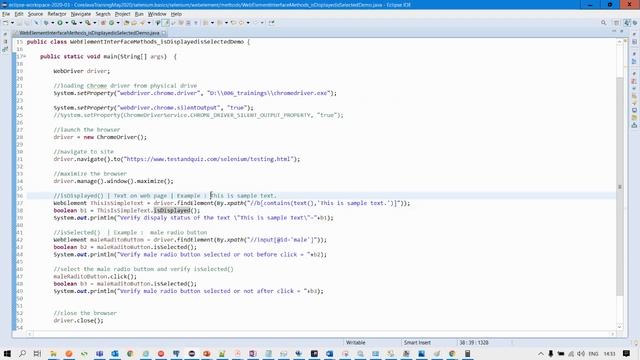This screenshot has width=640, height=360.
Task: Select the Java perspective icon
Action: pyautogui.click(x=627, y=23)
